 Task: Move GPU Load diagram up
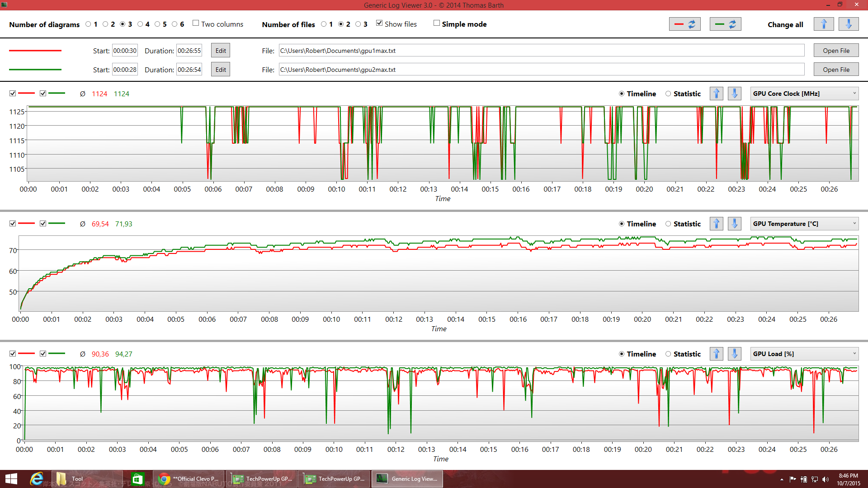click(717, 354)
